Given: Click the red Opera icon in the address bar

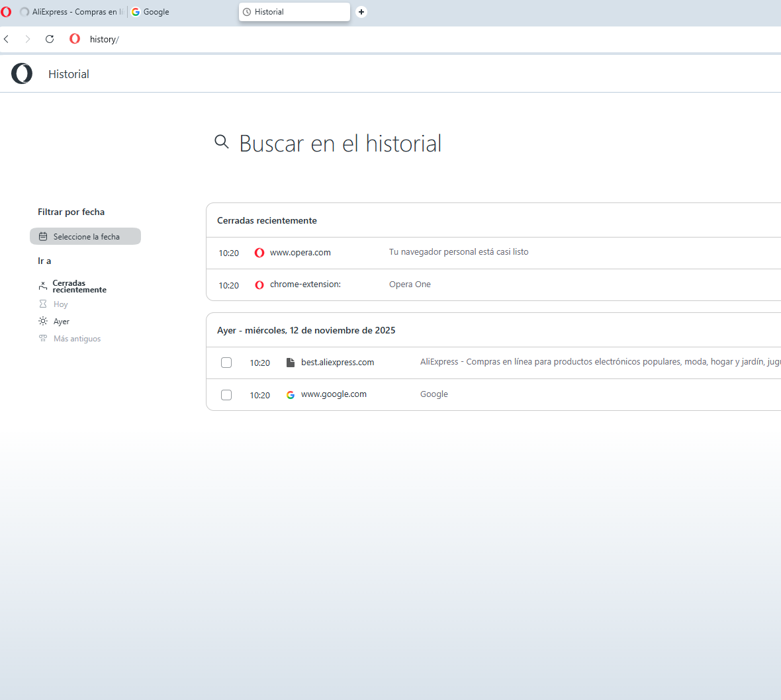Looking at the screenshot, I should (74, 39).
